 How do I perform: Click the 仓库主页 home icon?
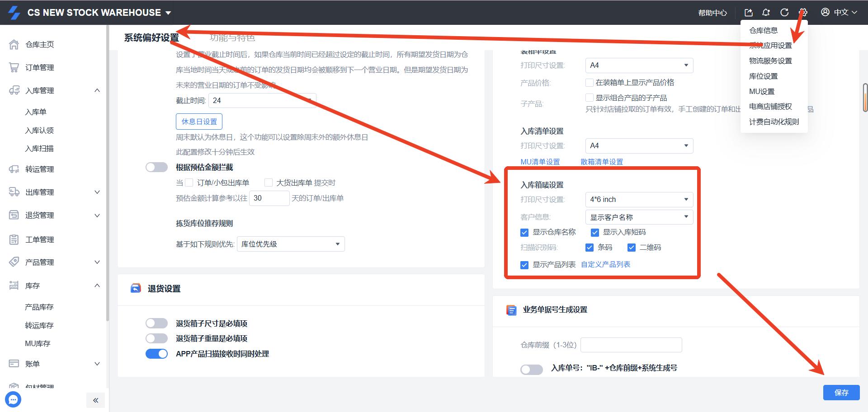[x=14, y=44]
